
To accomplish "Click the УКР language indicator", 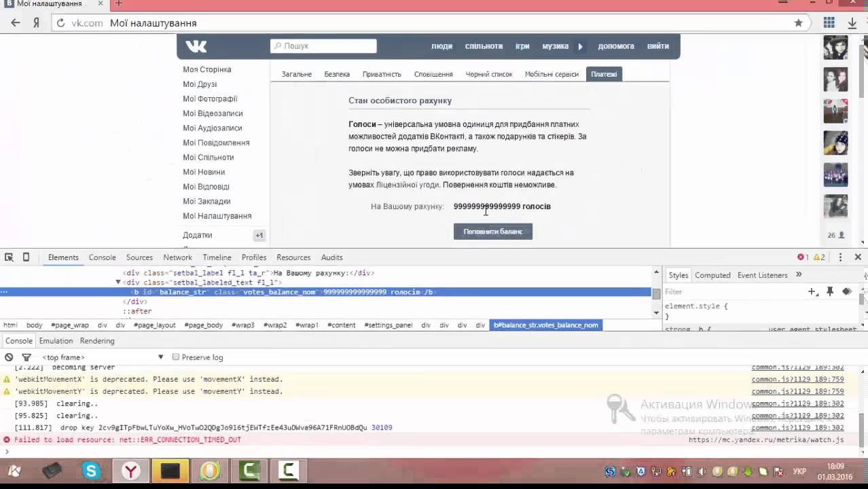I will coord(800,471).
